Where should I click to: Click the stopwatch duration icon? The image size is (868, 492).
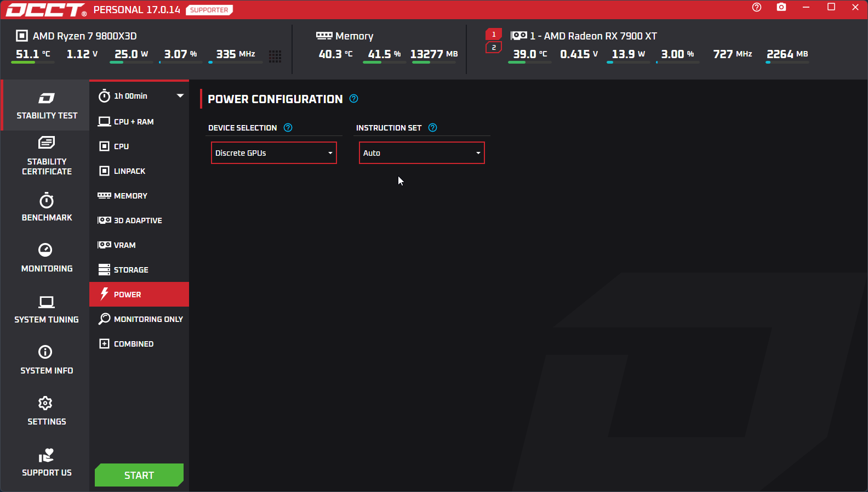click(104, 96)
